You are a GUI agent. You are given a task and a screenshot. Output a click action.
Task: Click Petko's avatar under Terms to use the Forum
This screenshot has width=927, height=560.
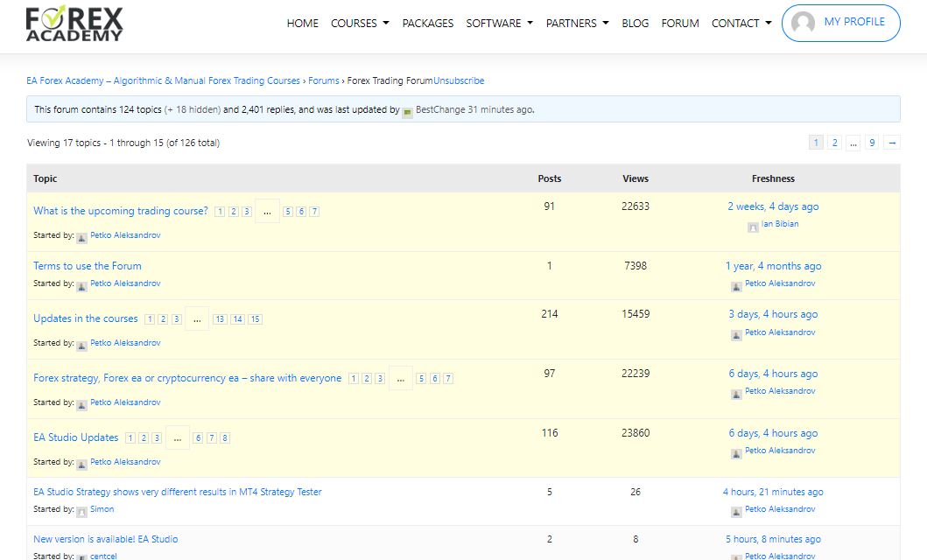click(x=81, y=285)
